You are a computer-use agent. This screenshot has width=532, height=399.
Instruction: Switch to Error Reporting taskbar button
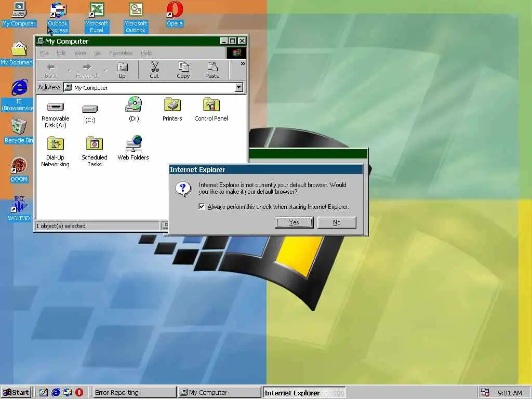click(x=134, y=393)
